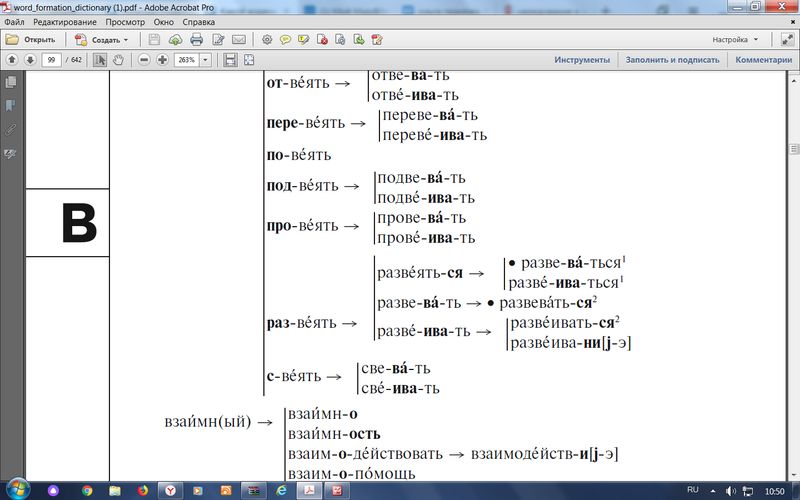Click the email envelope icon
800x500 pixels.
click(239, 40)
